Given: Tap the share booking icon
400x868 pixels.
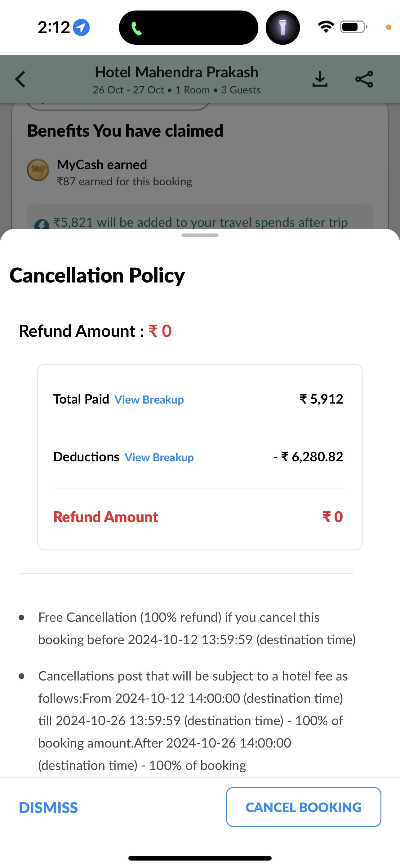Looking at the screenshot, I should (364, 79).
